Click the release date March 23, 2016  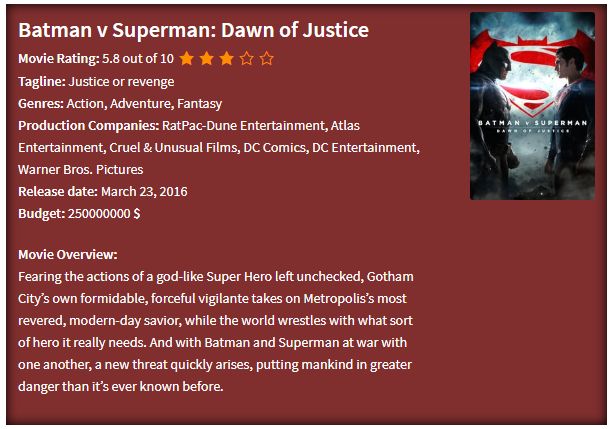click(x=144, y=192)
